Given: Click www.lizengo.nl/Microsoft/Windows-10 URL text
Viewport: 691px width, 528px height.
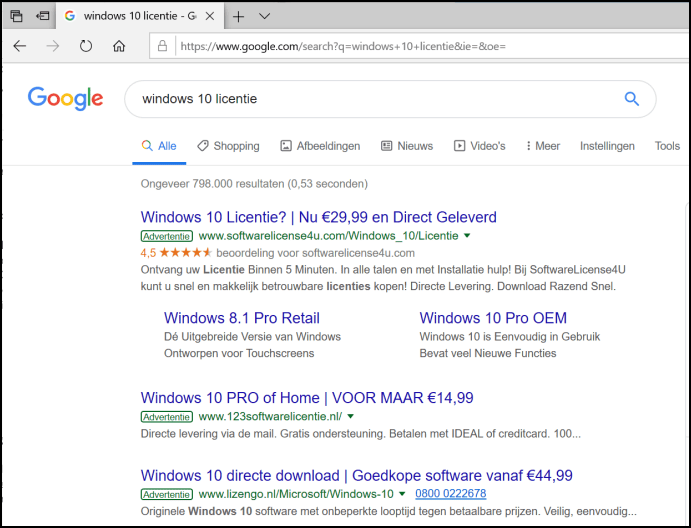Looking at the screenshot, I should 296,494.
